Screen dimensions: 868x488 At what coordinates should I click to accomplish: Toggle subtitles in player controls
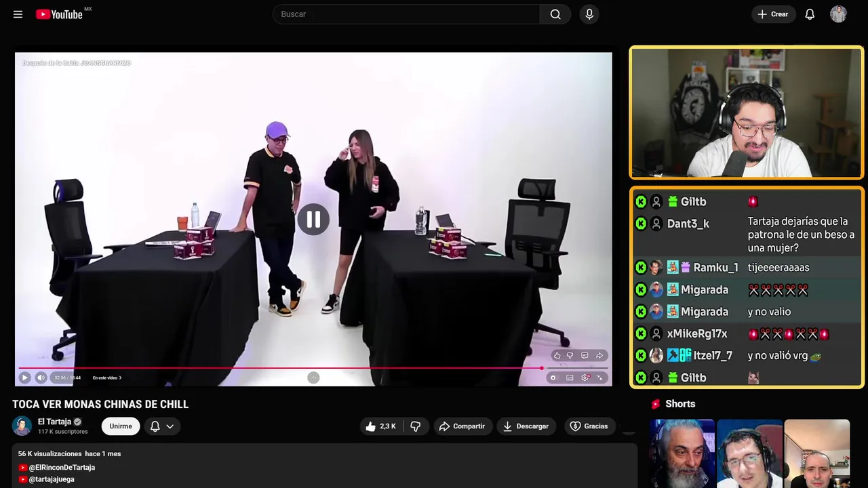pos(570,378)
